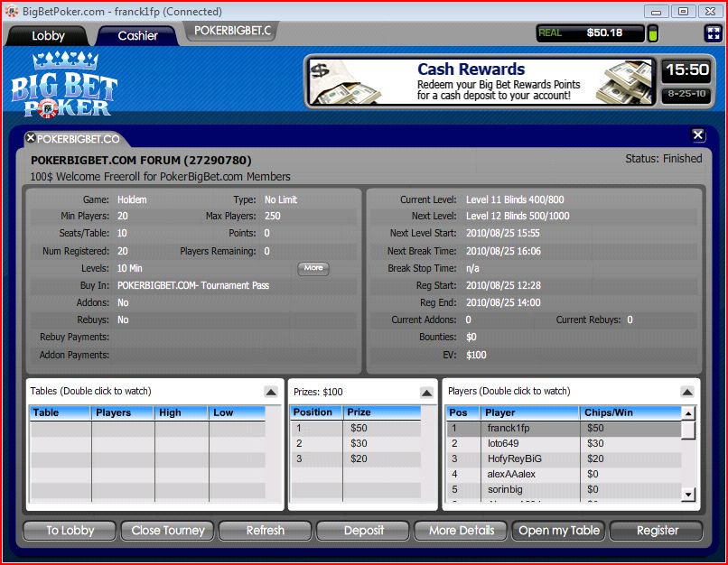Click the BigBetPoker app icon in the title bar
This screenshot has width=728, height=565.
tap(12, 11)
